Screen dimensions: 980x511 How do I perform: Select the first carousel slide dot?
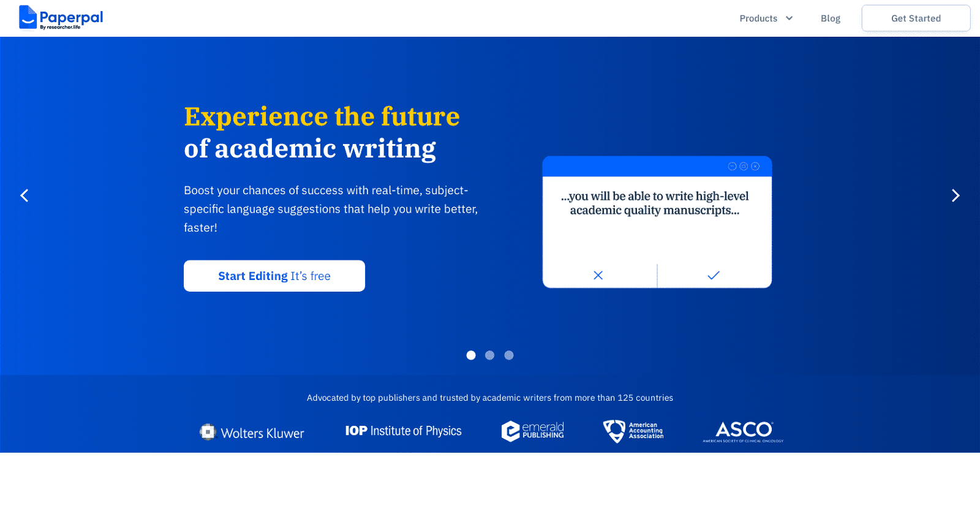(x=471, y=355)
